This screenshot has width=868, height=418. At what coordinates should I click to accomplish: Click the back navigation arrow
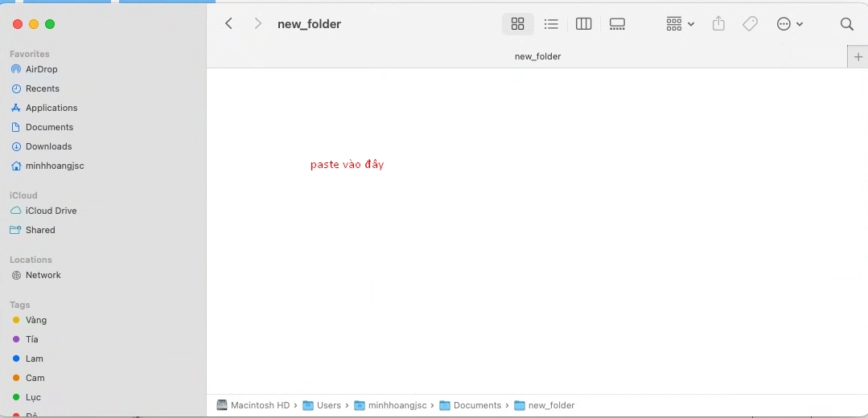click(x=229, y=24)
